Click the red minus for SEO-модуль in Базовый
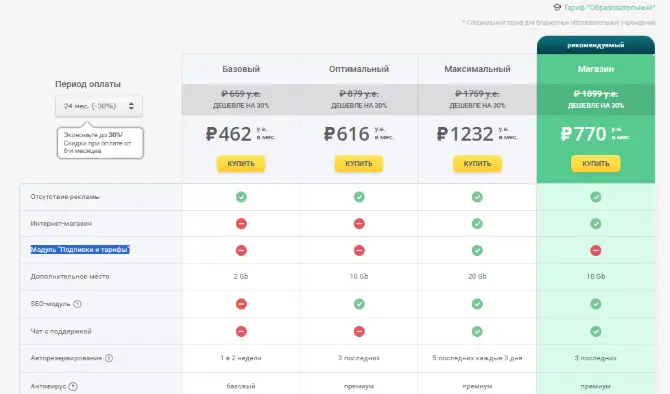Viewport: 670px width, 394px height. click(241, 304)
